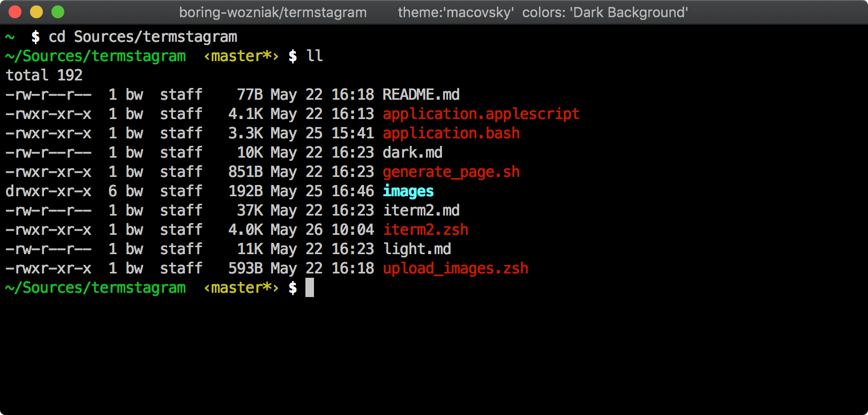
Task: Select the iterm2.md file name
Action: click(421, 210)
